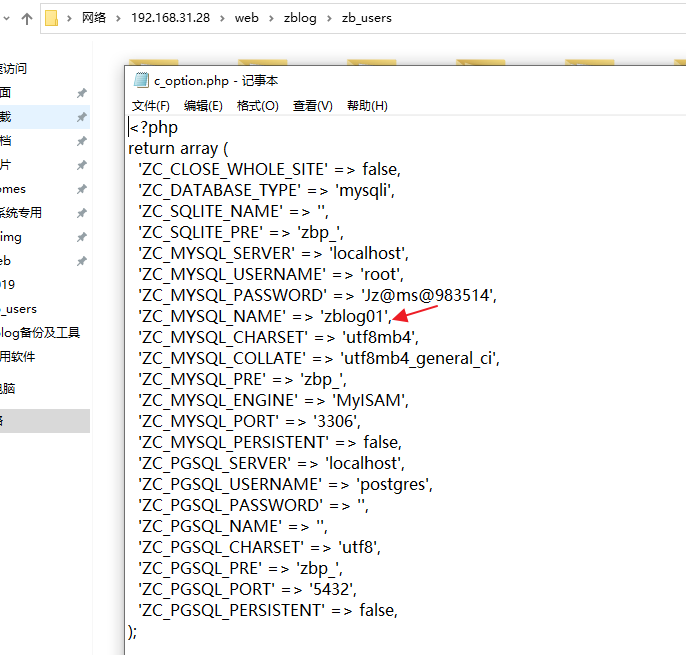Image resolution: width=686 pixels, height=655 pixels.
Task: Click pin icon beside img folder
Action: coord(82,237)
